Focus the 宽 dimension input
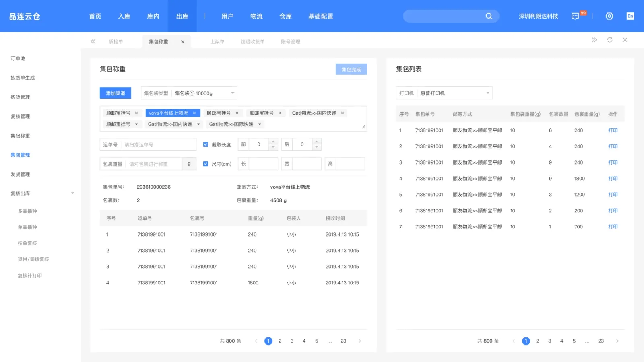Viewport: 644px width, 362px height. (307, 164)
